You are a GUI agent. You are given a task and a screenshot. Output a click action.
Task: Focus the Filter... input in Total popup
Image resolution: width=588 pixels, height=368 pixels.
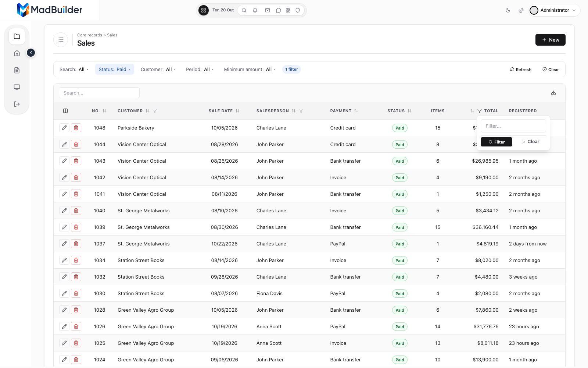click(x=513, y=126)
